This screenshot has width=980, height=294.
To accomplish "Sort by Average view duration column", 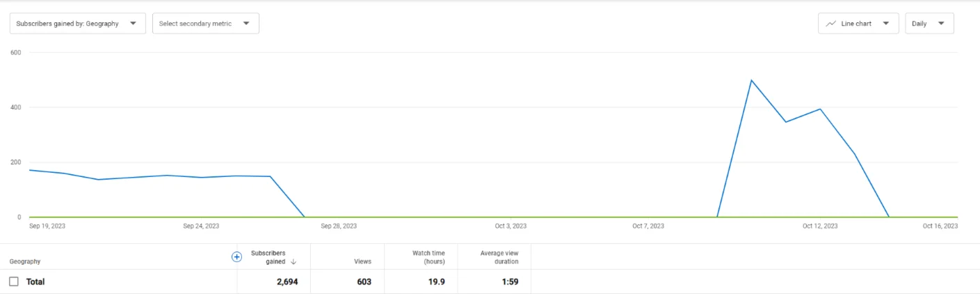I will pyautogui.click(x=499, y=257).
